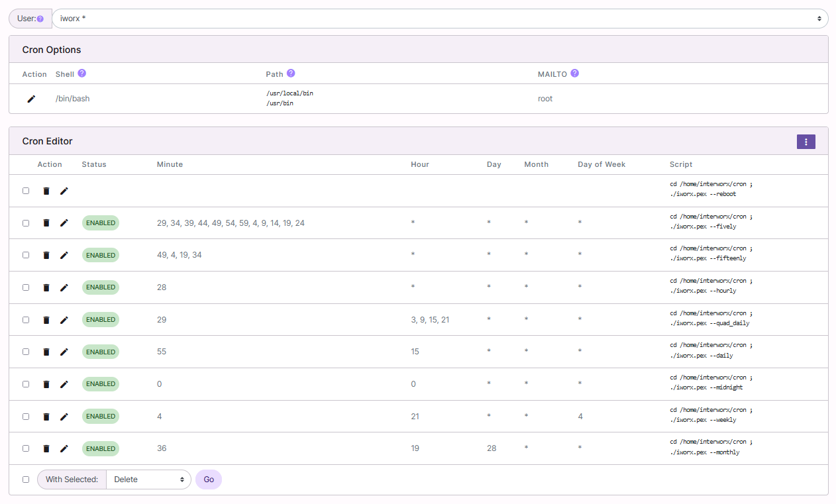Click the ENABLED status of --hourly job
Viewport: 836px width, 504px height.
coord(101,287)
